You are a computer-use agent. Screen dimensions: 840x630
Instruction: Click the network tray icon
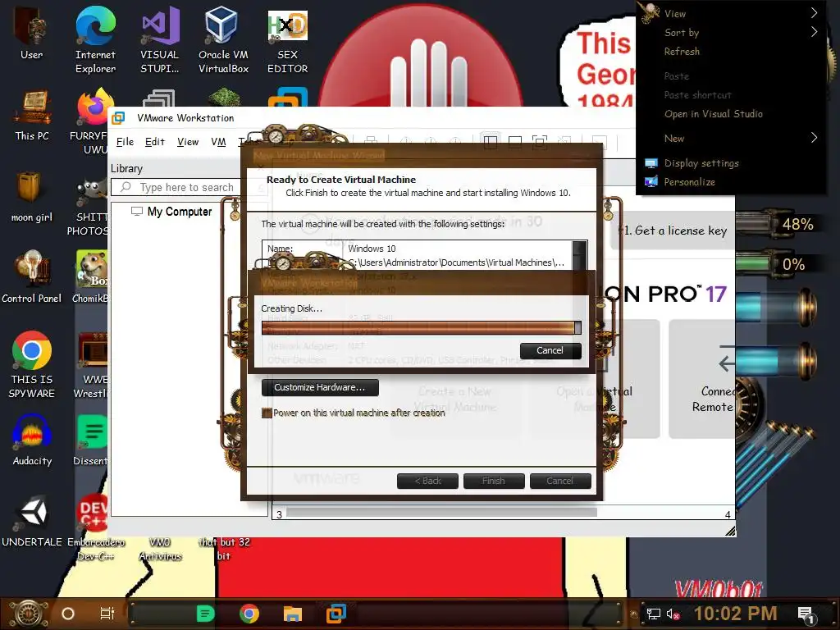pyautogui.click(x=653, y=614)
